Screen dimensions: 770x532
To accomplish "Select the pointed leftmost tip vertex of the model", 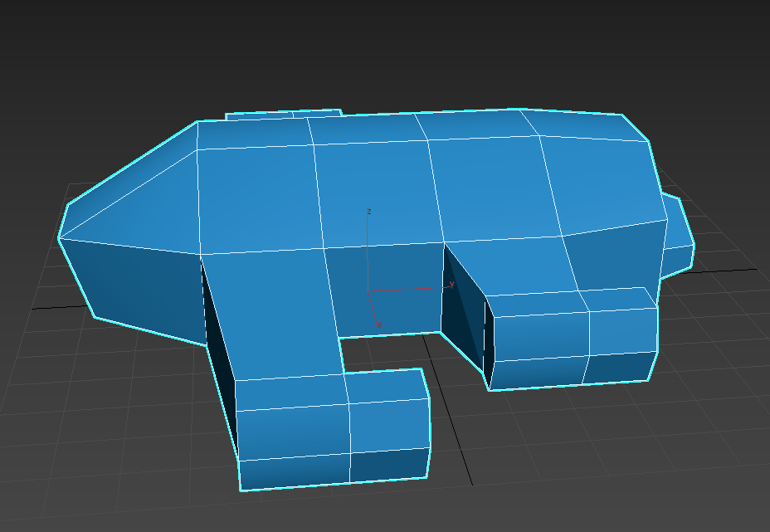I will pos(59,238).
